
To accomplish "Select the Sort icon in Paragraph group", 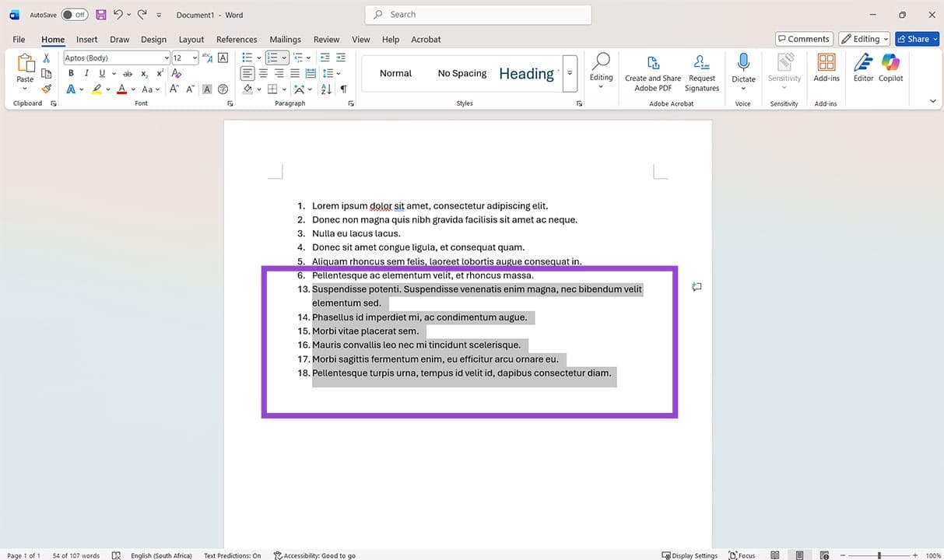I will (325, 89).
